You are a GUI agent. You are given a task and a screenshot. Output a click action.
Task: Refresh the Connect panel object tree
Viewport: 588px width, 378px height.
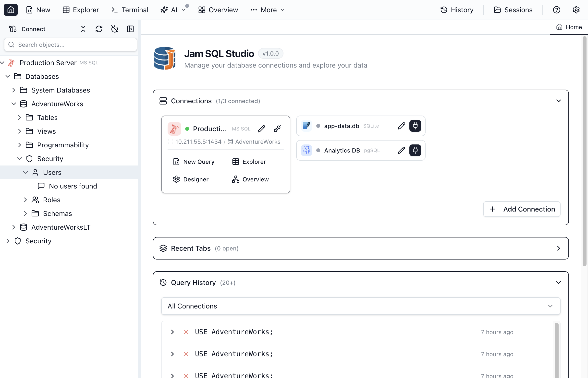pos(99,29)
